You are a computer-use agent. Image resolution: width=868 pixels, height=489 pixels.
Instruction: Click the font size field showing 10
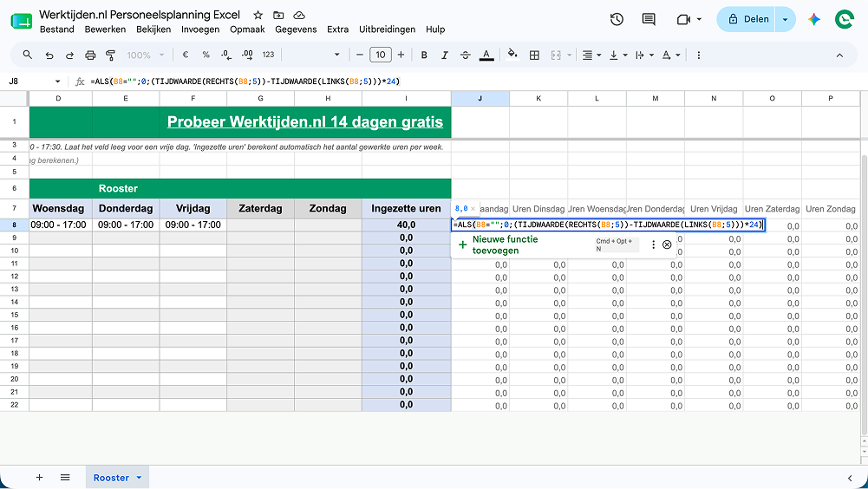[x=381, y=55]
